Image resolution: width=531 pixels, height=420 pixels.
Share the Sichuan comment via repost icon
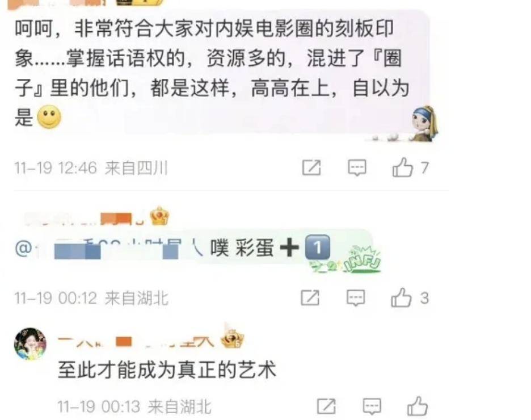tap(311, 167)
